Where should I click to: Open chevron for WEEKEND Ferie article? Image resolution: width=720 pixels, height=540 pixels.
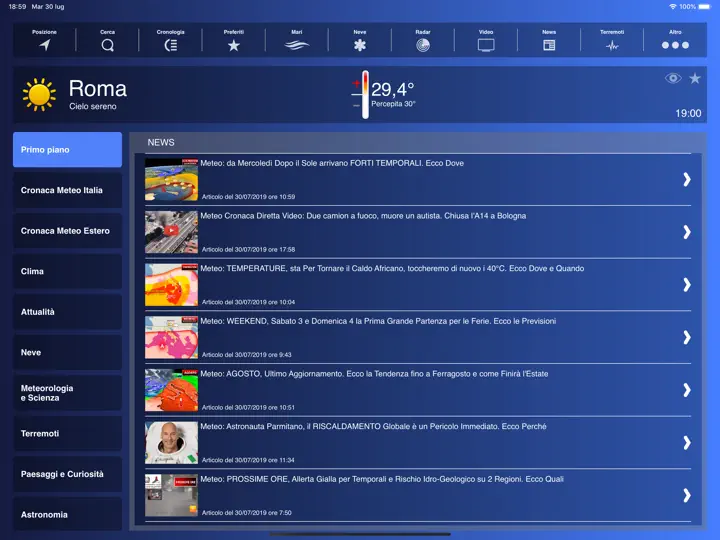coord(686,338)
